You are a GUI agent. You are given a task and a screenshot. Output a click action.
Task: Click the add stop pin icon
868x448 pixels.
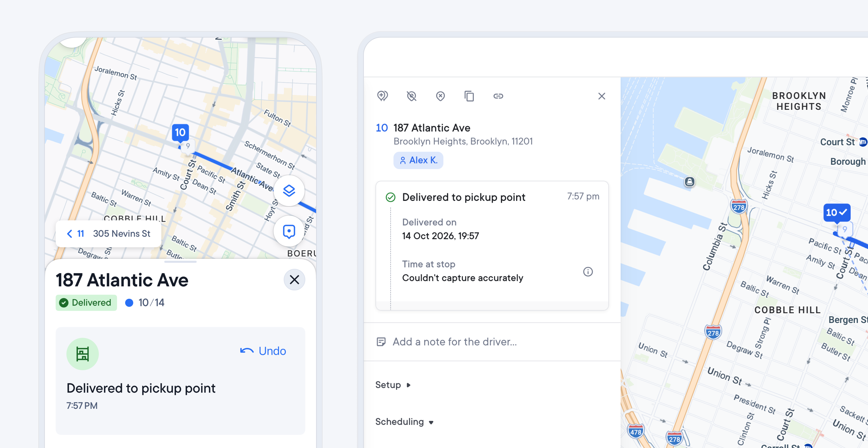382,96
